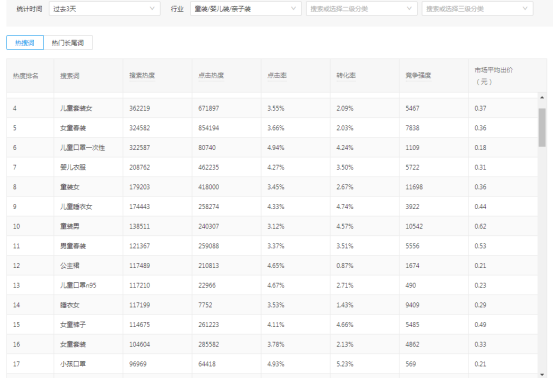Click competition value 11698

click(x=414, y=187)
